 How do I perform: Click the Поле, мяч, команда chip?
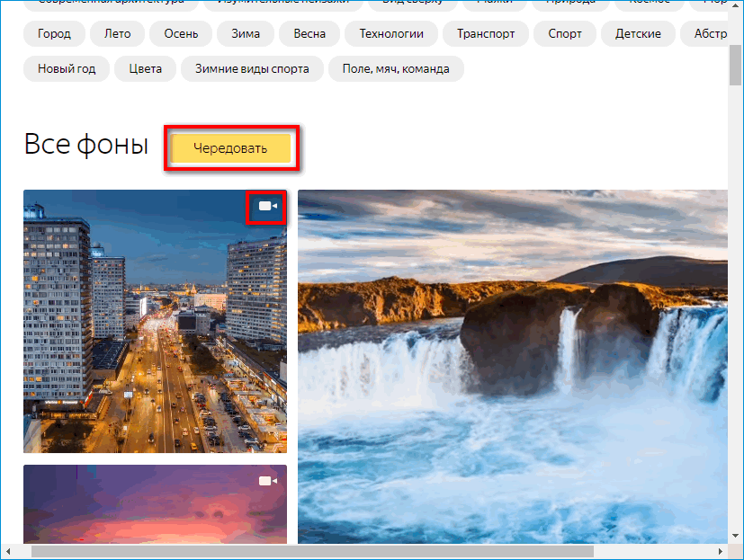[x=396, y=67]
